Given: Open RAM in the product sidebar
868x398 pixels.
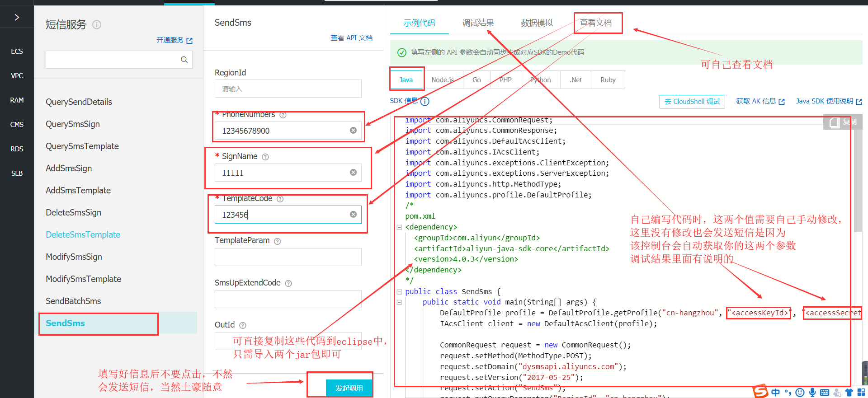Looking at the screenshot, I should pos(17,100).
